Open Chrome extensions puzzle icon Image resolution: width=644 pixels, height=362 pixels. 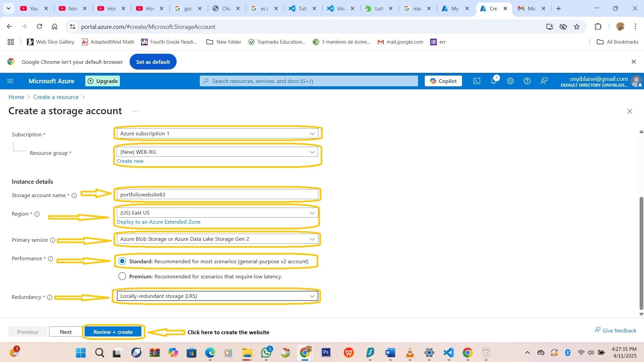[x=598, y=27]
